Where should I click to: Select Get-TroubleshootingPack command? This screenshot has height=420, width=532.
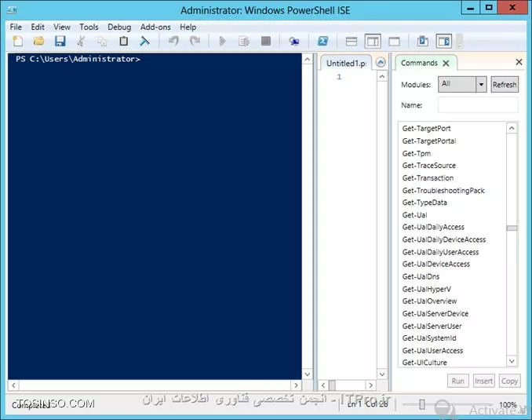[x=443, y=191]
